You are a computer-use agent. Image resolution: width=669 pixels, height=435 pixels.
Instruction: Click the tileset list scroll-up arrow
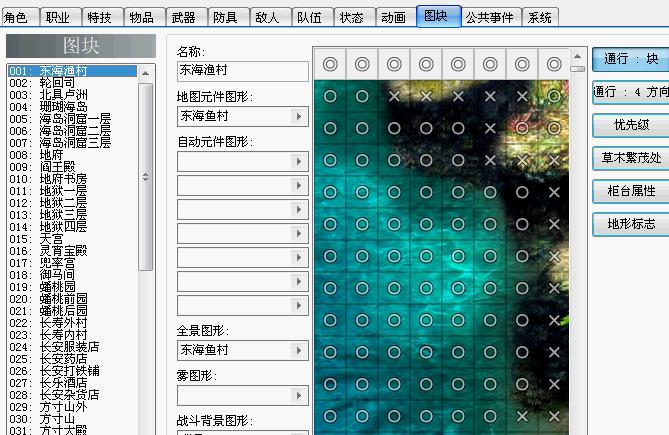tap(145, 73)
